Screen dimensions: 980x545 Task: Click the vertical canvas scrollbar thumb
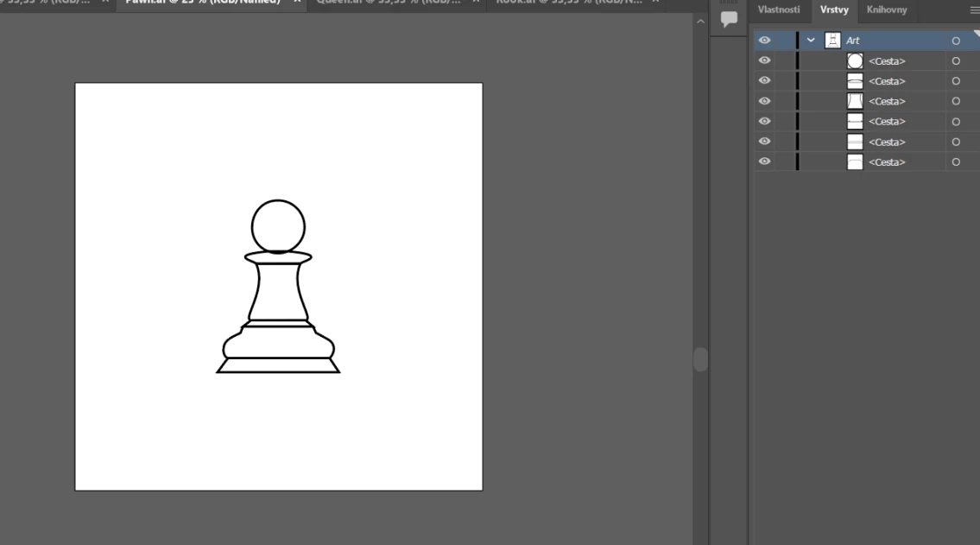click(x=700, y=359)
